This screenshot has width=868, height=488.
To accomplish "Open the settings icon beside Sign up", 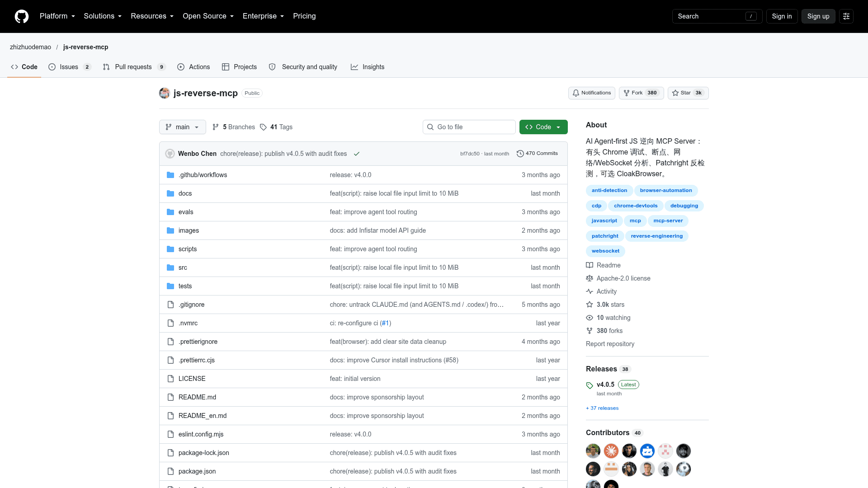I will coord(846,16).
